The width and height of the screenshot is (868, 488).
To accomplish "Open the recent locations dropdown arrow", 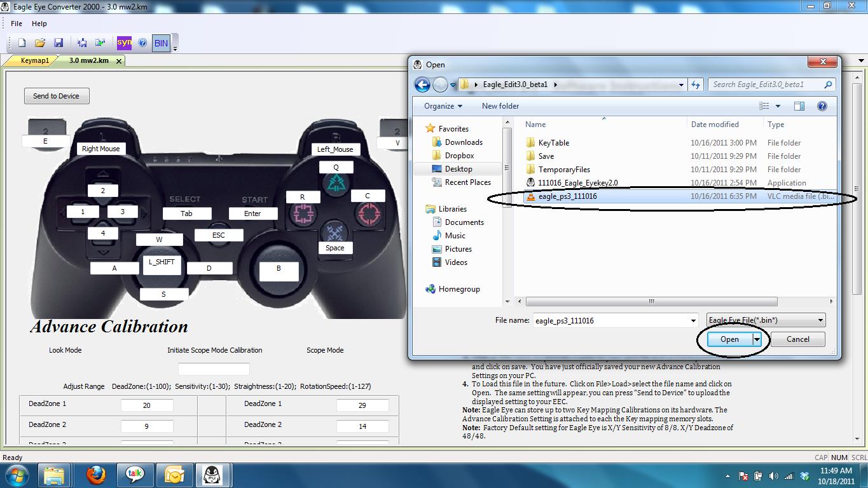I will pos(453,85).
